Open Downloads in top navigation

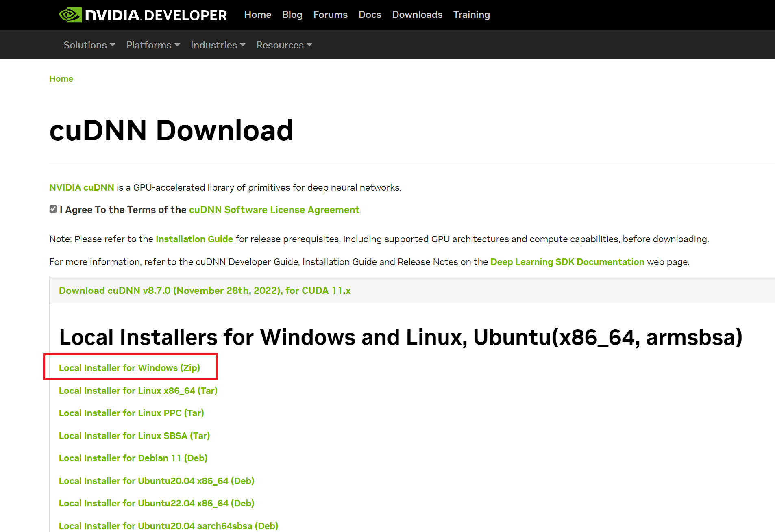[x=417, y=15]
